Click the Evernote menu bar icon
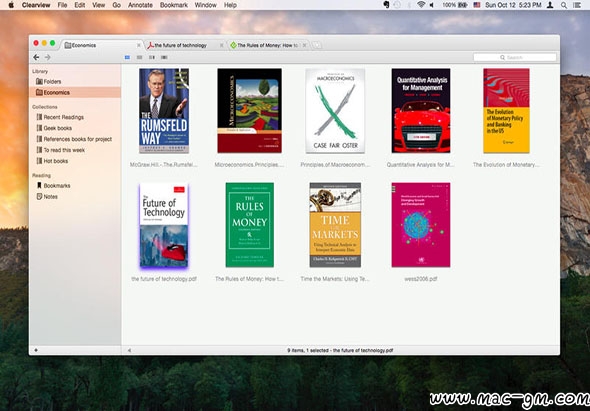The height and width of the screenshot is (411, 590). tap(386, 5)
